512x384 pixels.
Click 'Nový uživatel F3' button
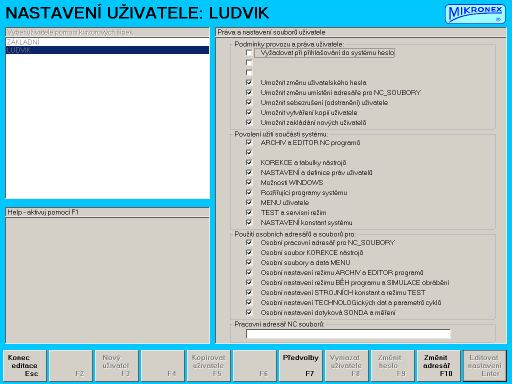tap(117, 365)
